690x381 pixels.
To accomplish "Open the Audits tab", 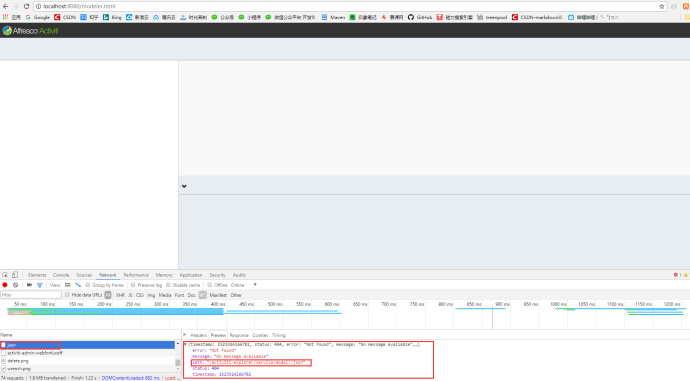I will (239, 275).
